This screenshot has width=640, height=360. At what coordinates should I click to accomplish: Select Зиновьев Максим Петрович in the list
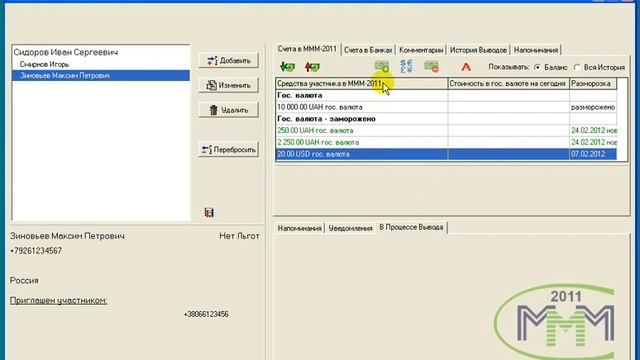tap(101, 76)
